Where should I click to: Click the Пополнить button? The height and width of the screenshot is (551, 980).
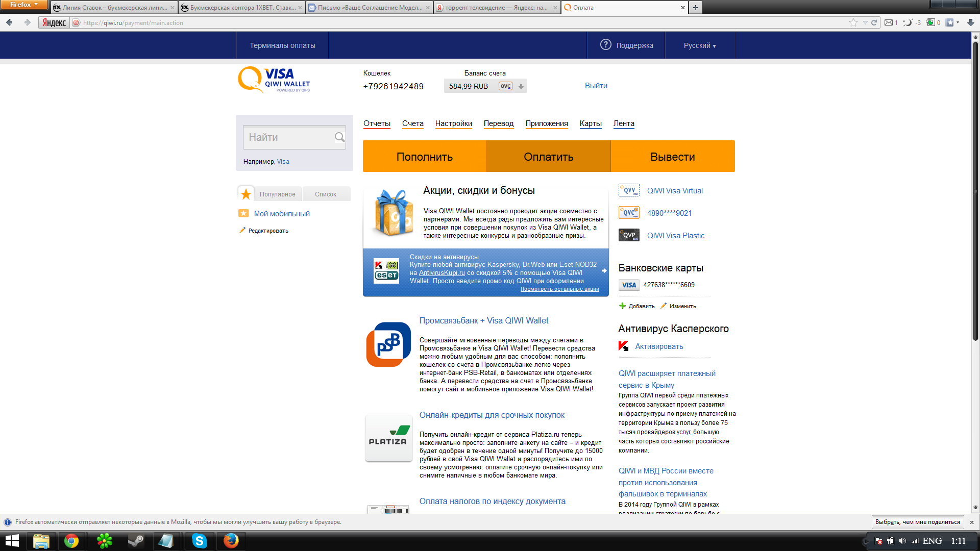425,156
